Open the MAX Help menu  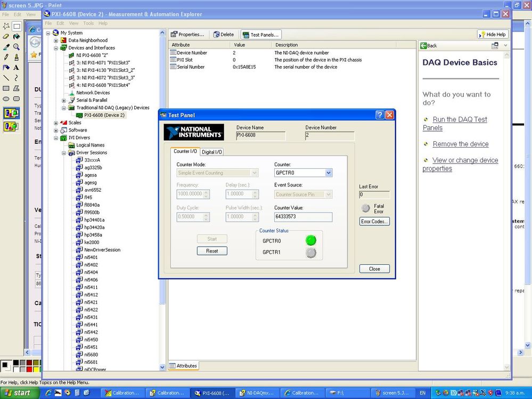point(103,23)
